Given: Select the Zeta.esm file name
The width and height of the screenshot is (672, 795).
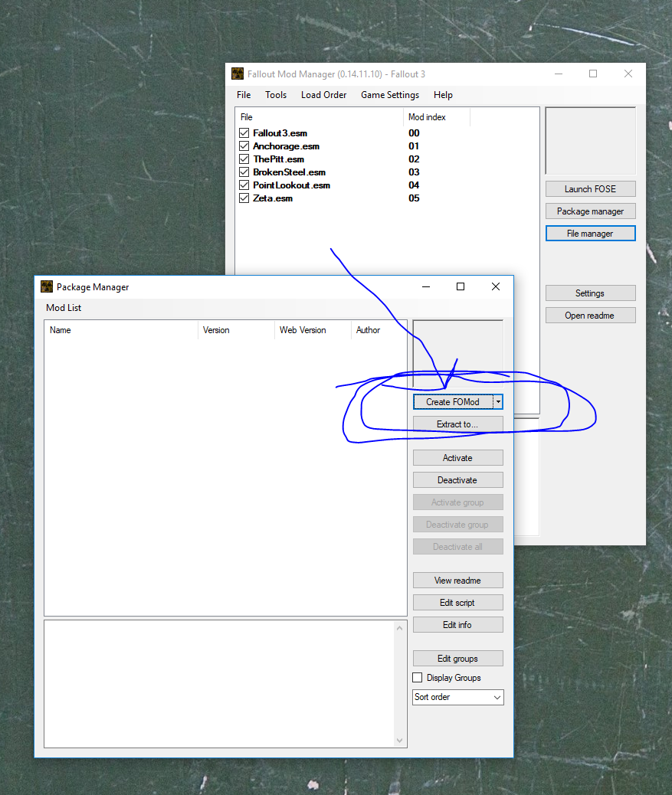Looking at the screenshot, I should pyautogui.click(x=273, y=198).
